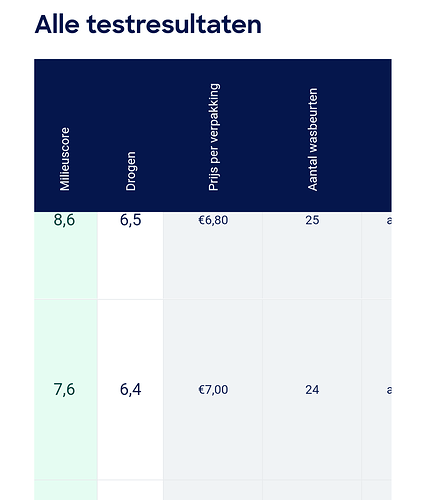Click the cut-off cell beside 25
424x500 pixels.
tap(377, 256)
